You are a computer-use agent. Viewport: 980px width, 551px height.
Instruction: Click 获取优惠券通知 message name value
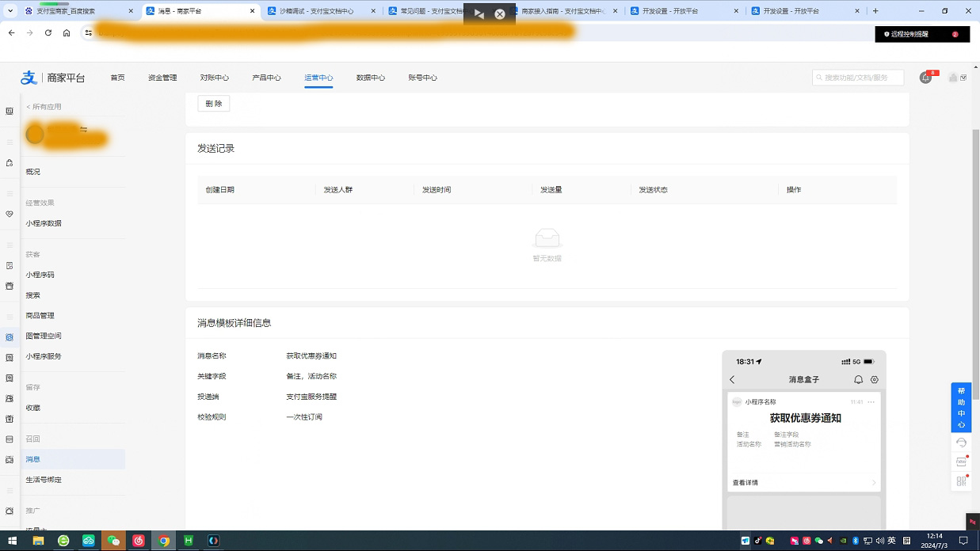[x=311, y=356]
